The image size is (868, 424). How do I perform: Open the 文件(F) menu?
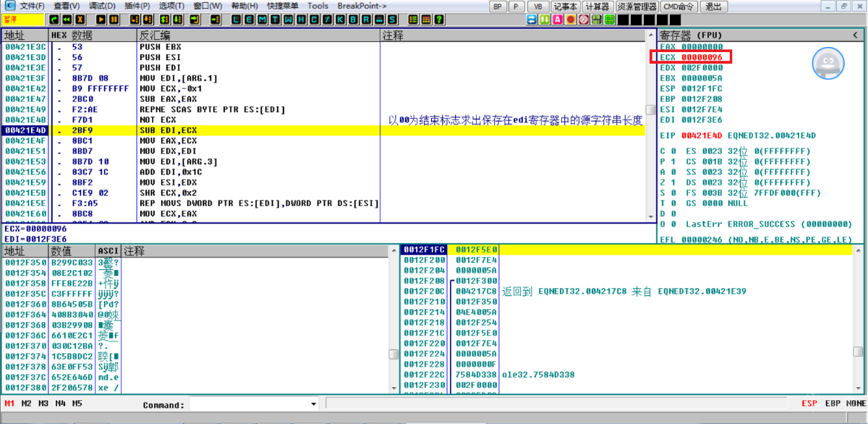pyautogui.click(x=32, y=6)
